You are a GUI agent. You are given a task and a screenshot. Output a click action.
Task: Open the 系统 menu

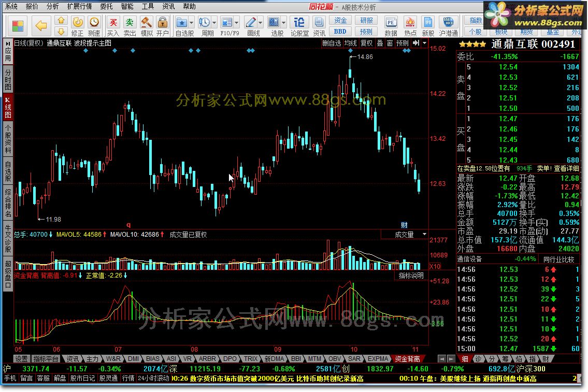coord(11,6)
